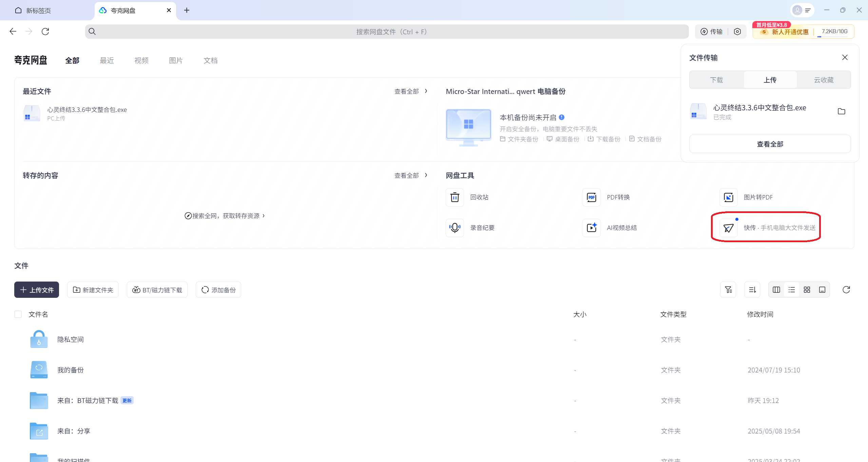This screenshot has width=868, height=462.
Task: Switch to list view layout
Action: pos(791,290)
